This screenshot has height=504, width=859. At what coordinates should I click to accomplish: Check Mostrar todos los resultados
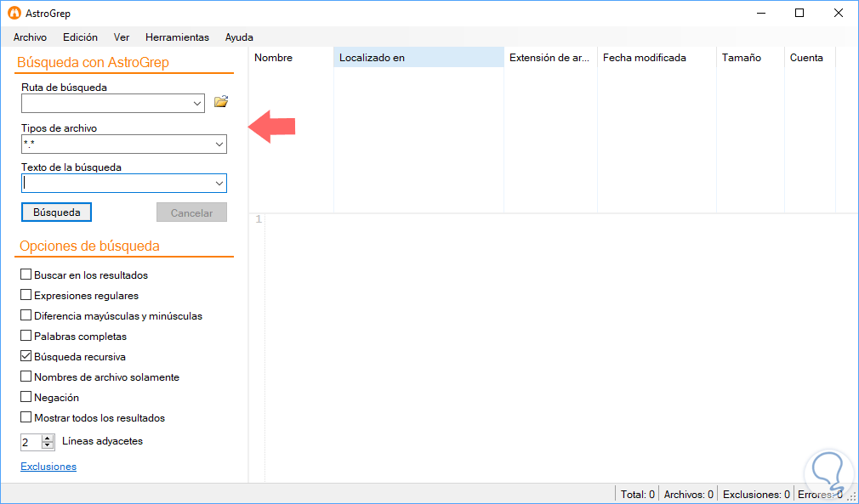tap(26, 417)
